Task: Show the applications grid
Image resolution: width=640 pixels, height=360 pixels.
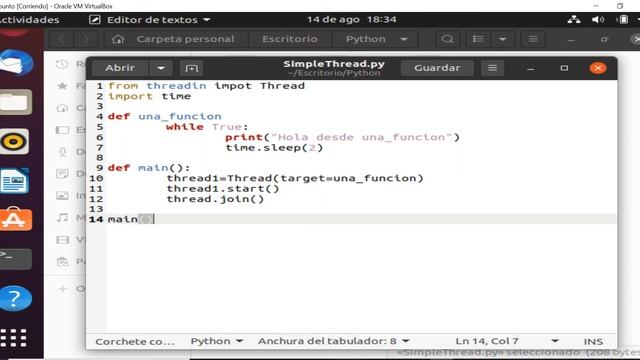Action: [14, 338]
